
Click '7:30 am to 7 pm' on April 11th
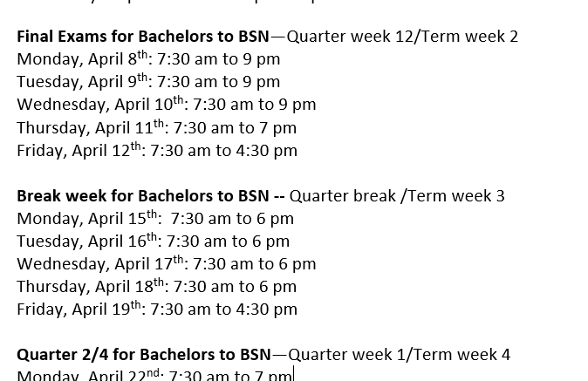[236, 128]
